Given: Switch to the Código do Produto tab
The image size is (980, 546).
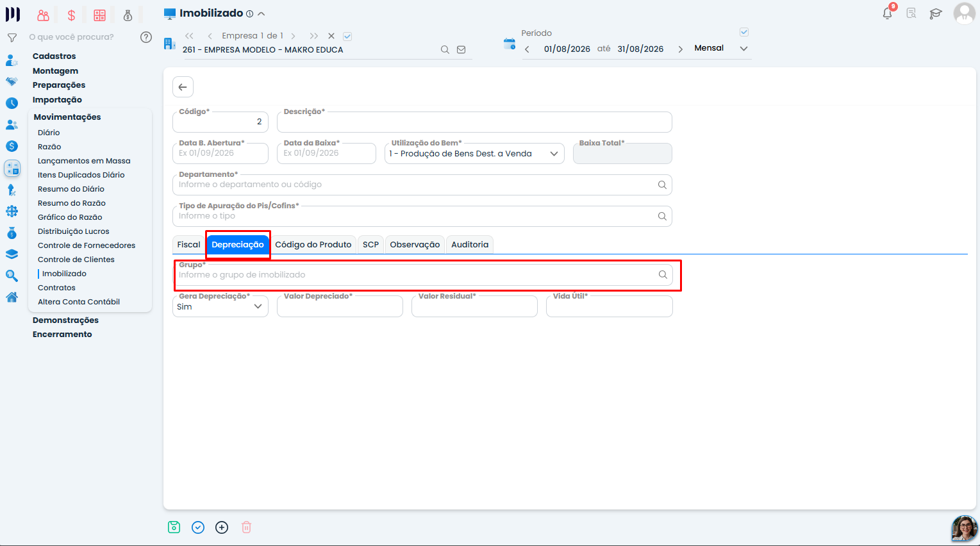Looking at the screenshot, I should (x=313, y=245).
